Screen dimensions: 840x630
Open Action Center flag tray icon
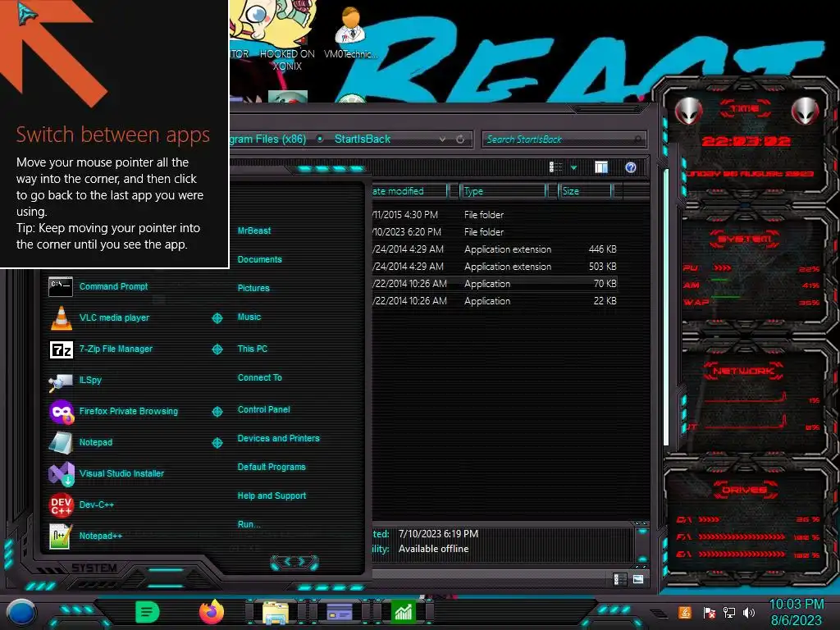tap(709, 612)
